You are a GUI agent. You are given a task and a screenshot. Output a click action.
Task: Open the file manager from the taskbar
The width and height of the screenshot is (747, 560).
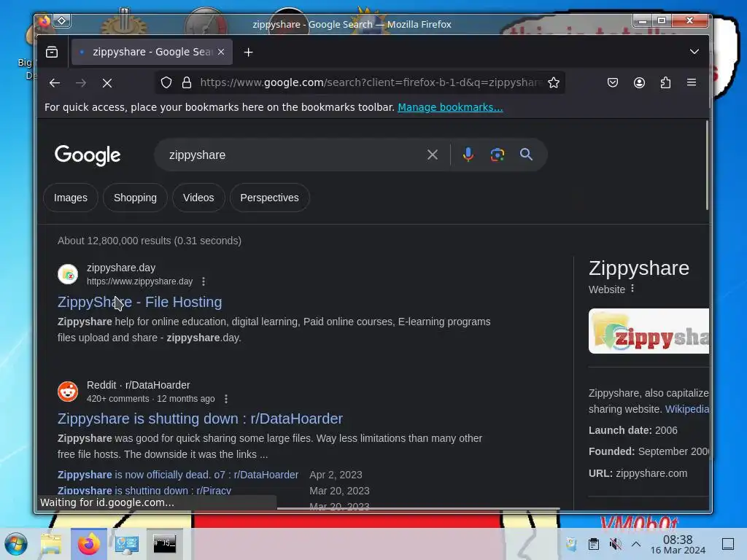(x=51, y=544)
